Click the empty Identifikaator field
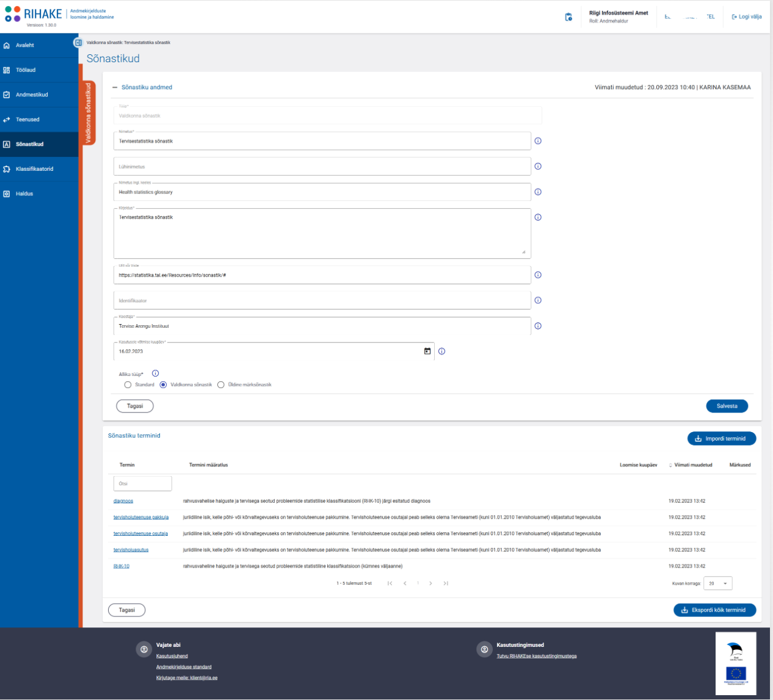 tap(322, 300)
